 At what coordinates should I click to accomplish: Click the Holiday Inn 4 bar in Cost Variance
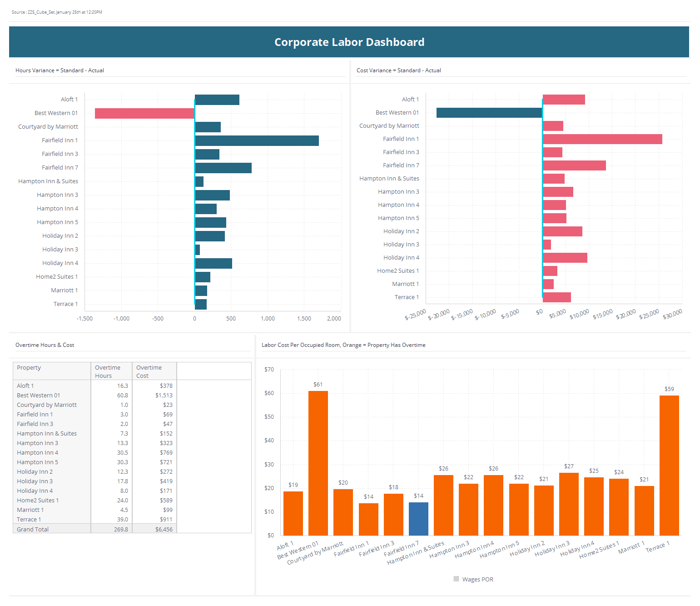[565, 258]
